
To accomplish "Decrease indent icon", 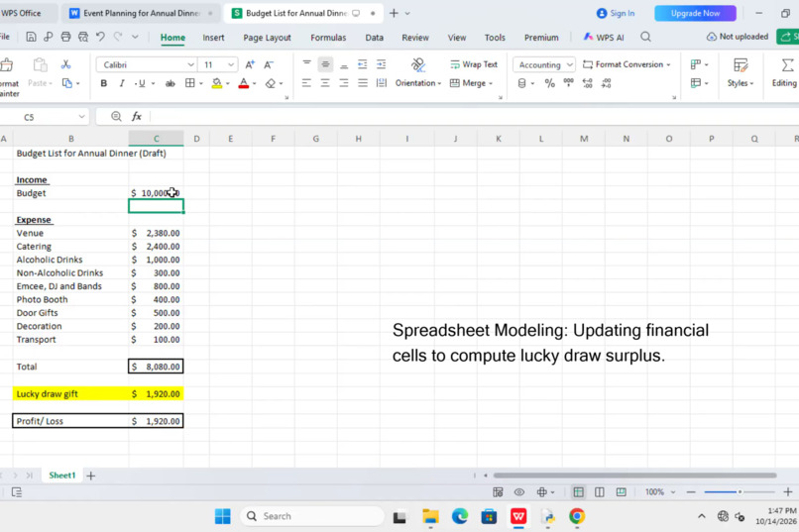I will coord(362,64).
